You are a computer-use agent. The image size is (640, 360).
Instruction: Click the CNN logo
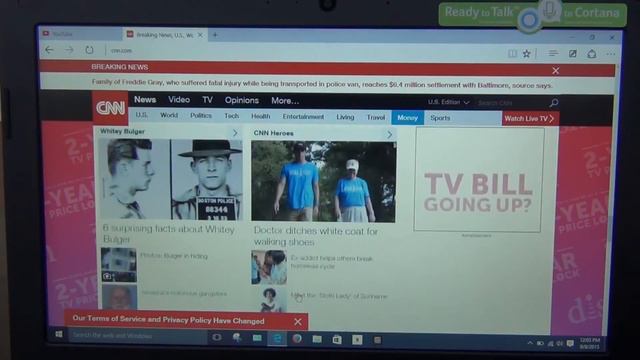pos(110,108)
